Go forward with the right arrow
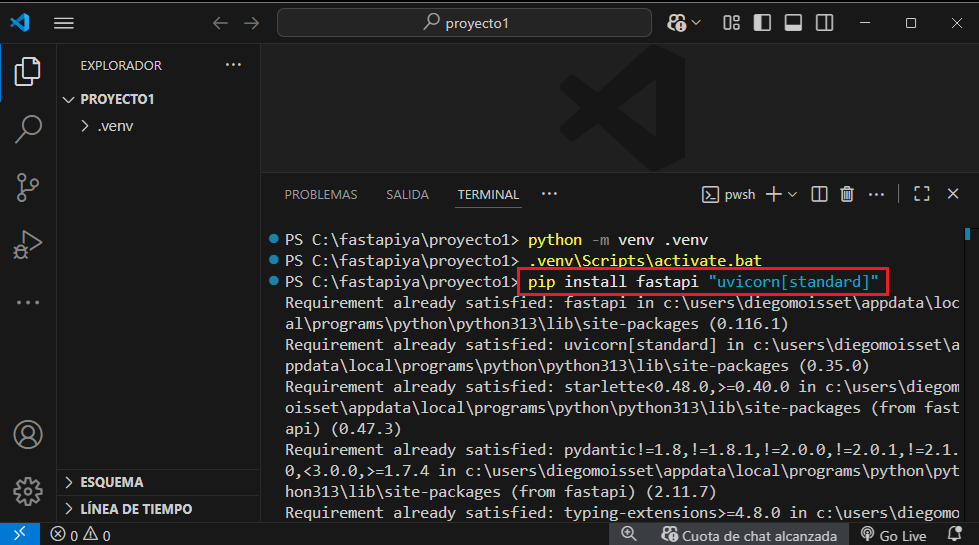Screen dimensions: 979x545 pyautogui.click(x=252, y=23)
